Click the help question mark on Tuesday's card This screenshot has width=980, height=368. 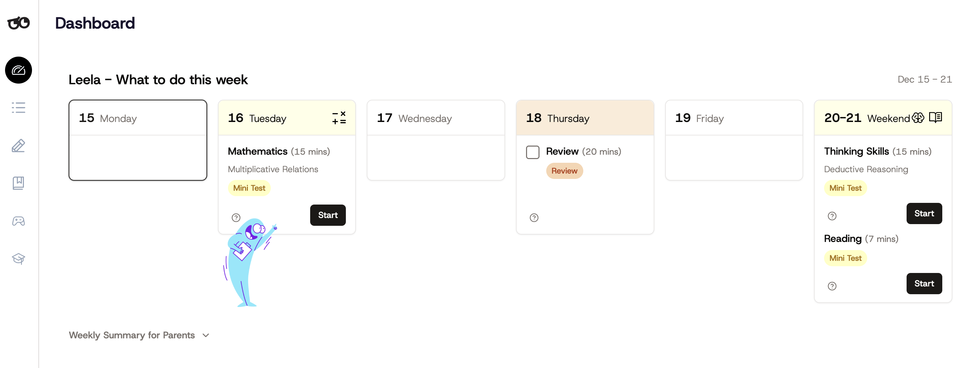click(x=236, y=217)
